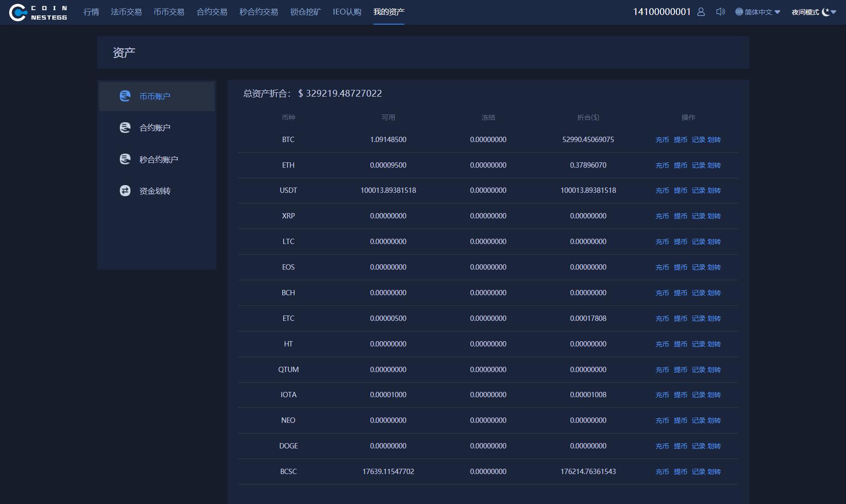Open 锁仓挖矿 navigation item
The height and width of the screenshot is (504, 846).
pyautogui.click(x=305, y=12)
